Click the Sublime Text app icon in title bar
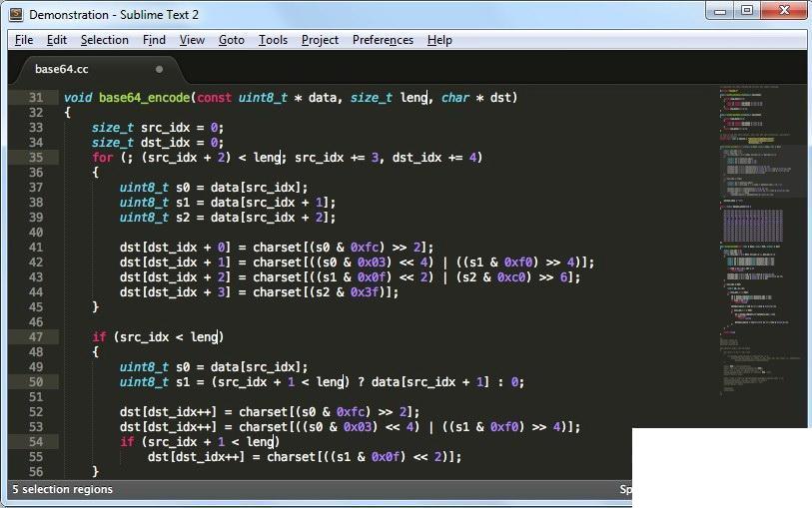812x508 pixels. [x=16, y=14]
